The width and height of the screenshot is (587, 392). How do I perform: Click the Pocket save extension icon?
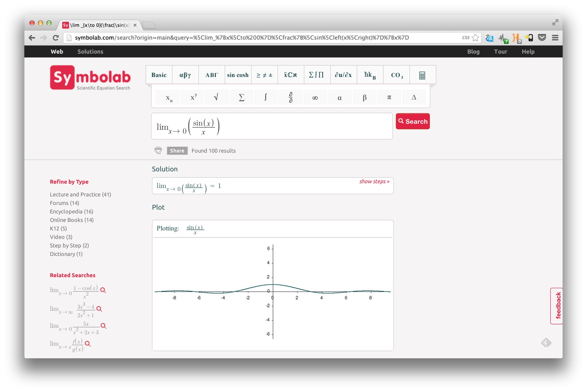(x=542, y=37)
